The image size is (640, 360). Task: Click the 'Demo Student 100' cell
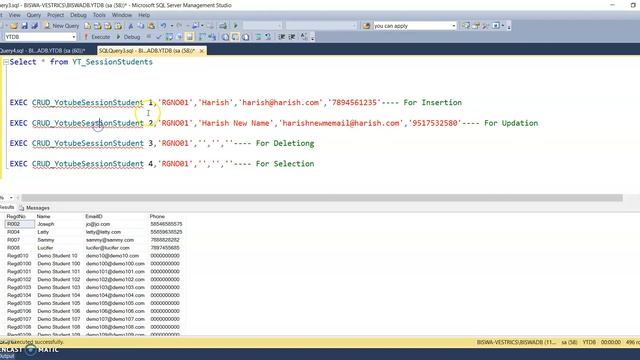[x=58, y=264]
